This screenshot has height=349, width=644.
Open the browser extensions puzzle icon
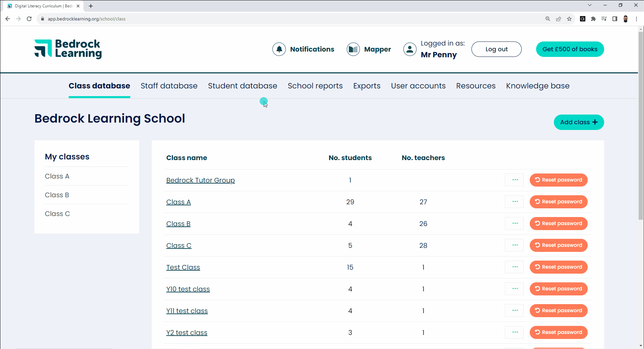click(593, 19)
